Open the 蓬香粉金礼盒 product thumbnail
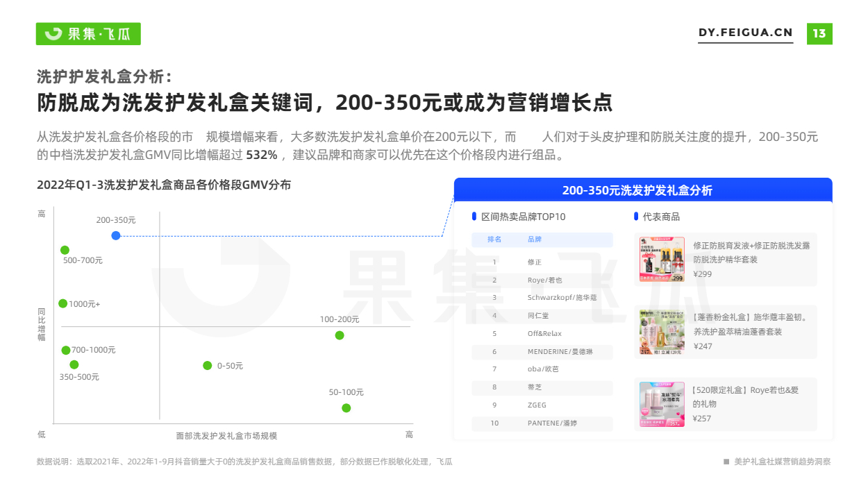The height and width of the screenshot is (488, 868). (662, 332)
